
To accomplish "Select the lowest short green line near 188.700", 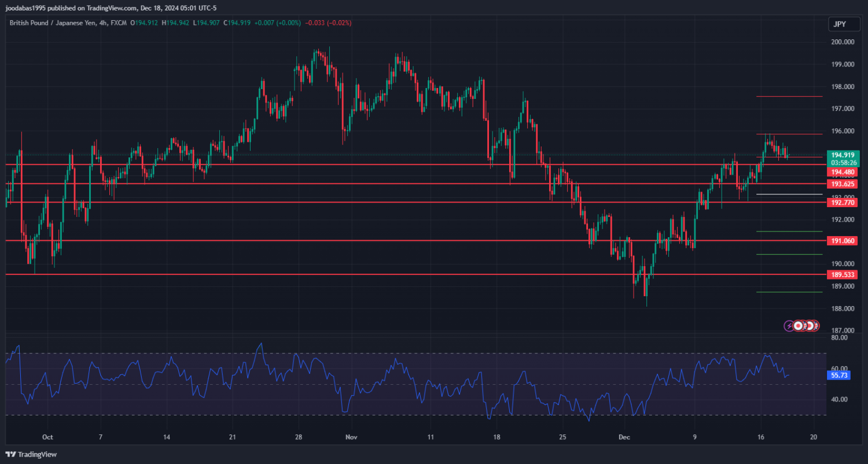I will 789,292.
